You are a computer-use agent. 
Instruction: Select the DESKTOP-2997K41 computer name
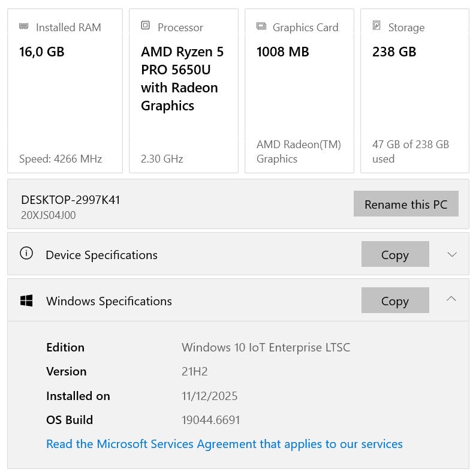click(70, 200)
